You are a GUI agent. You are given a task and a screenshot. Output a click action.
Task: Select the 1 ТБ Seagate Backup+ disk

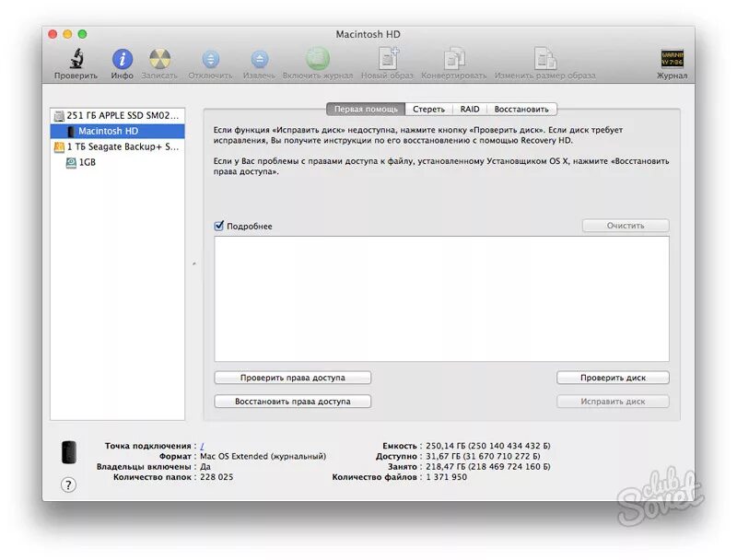118,146
